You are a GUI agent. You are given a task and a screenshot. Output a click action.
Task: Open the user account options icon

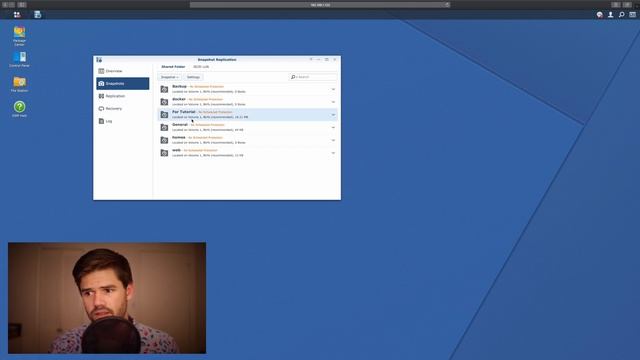(611, 15)
